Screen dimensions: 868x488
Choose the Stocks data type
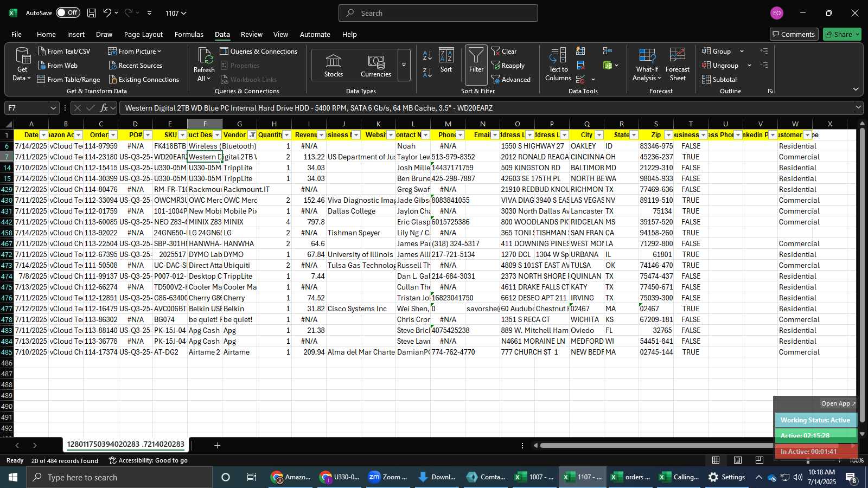333,65
